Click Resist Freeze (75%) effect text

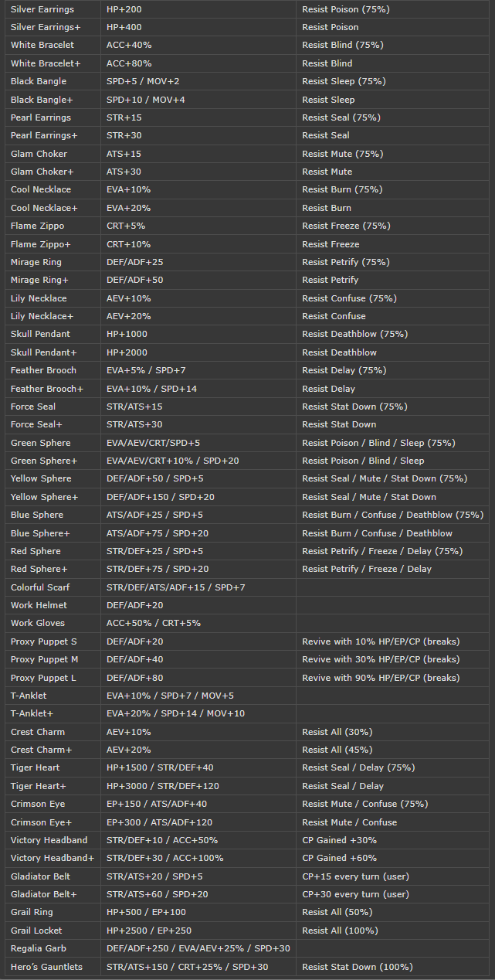coord(346,226)
